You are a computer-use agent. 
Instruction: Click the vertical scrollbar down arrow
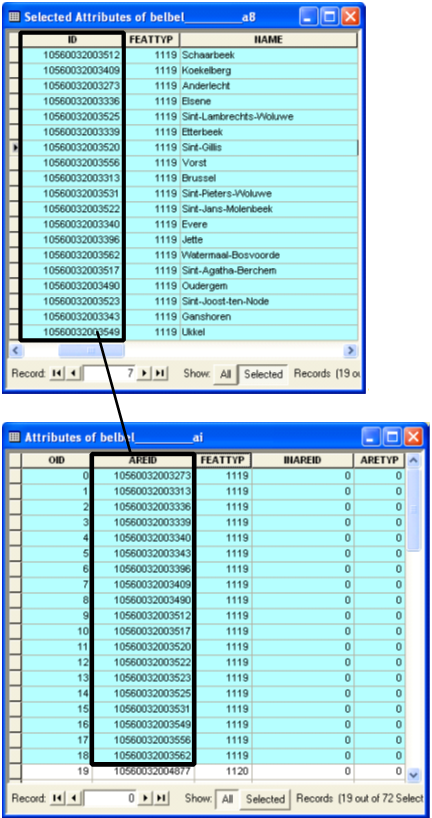click(413, 775)
